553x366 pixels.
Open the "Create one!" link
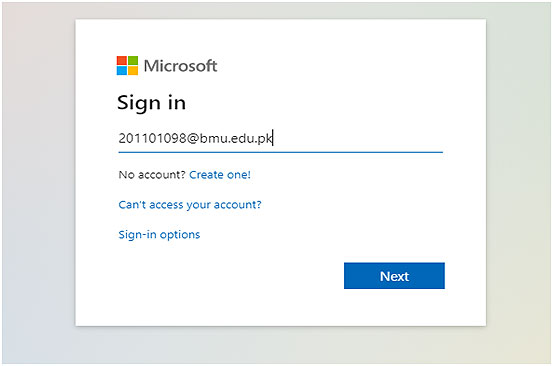tap(220, 175)
